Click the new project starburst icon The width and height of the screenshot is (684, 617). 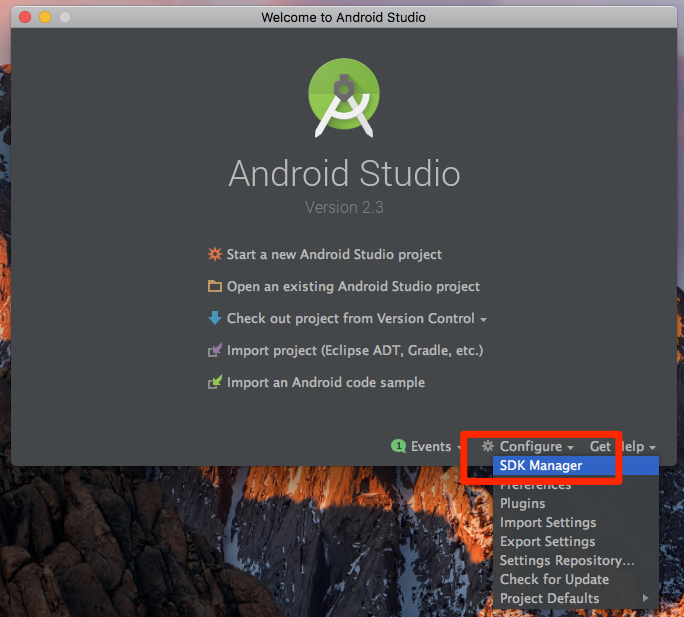coord(214,254)
